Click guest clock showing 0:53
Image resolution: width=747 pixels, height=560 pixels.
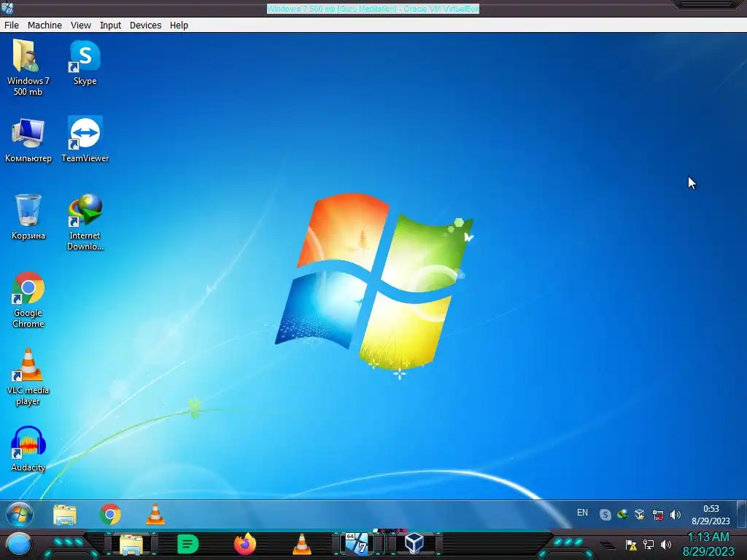tap(711, 515)
